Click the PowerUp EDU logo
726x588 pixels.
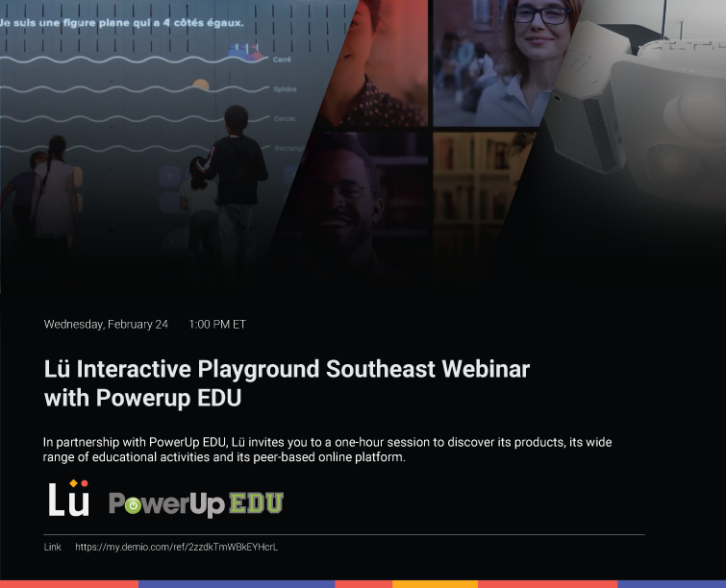click(x=196, y=503)
